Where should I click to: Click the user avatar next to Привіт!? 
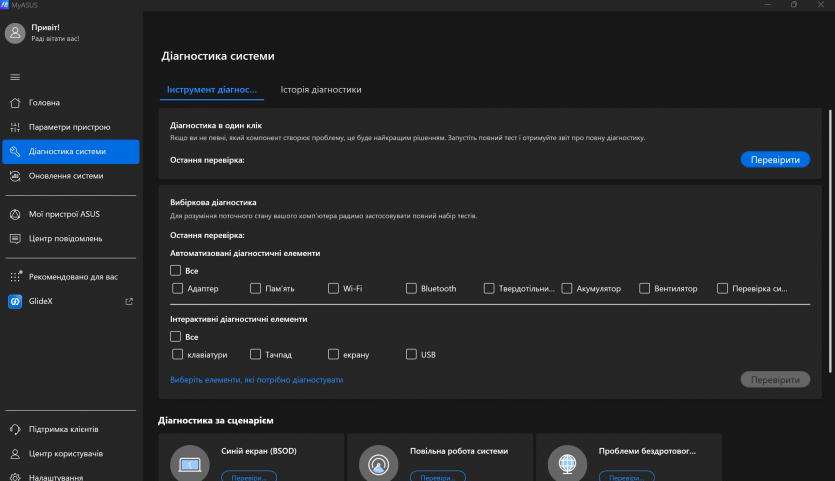[x=15, y=33]
